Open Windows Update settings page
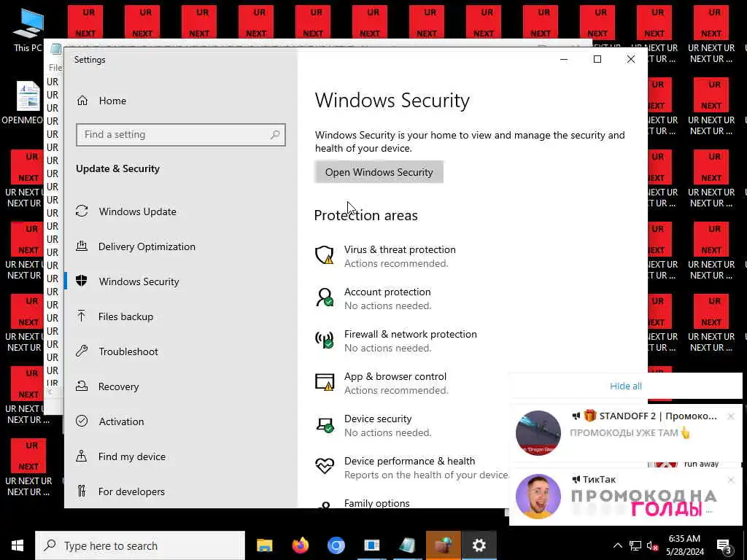 pyautogui.click(x=138, y=211)
